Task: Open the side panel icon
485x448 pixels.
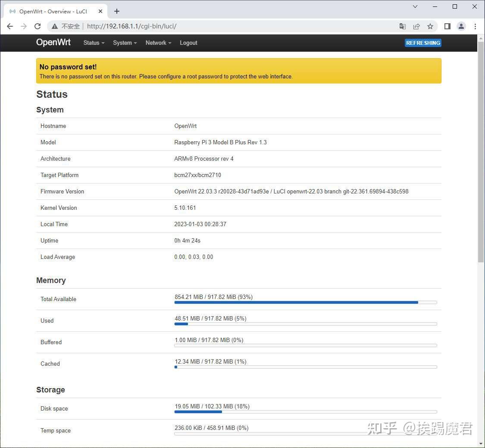Action: pyautogui.click(x=447, y=26)
